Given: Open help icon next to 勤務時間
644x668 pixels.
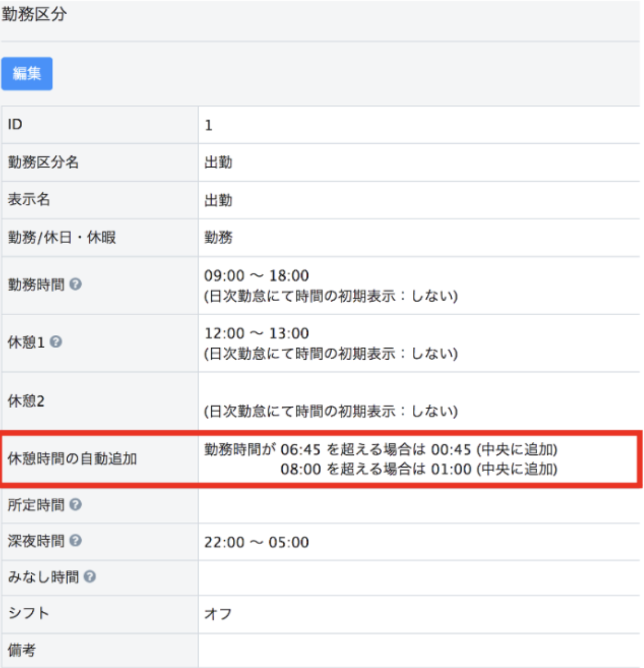Looking at the screenshot, I should (x=76, y=284).
